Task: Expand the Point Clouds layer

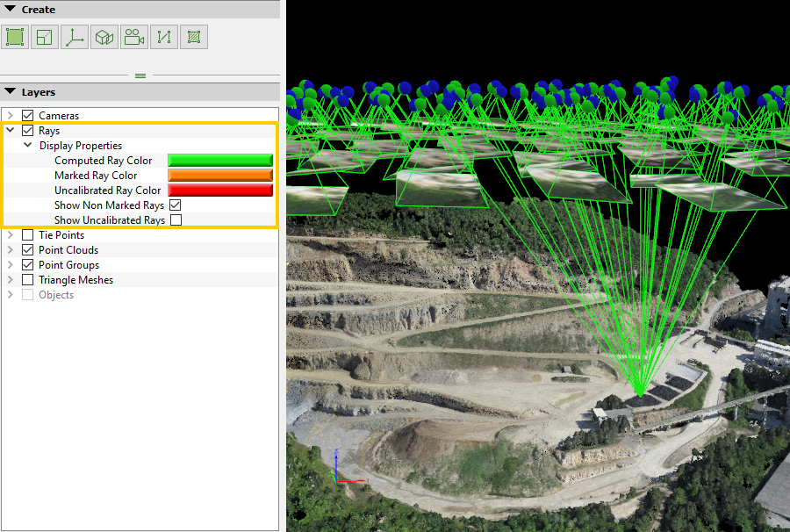Action: point(11,250)
